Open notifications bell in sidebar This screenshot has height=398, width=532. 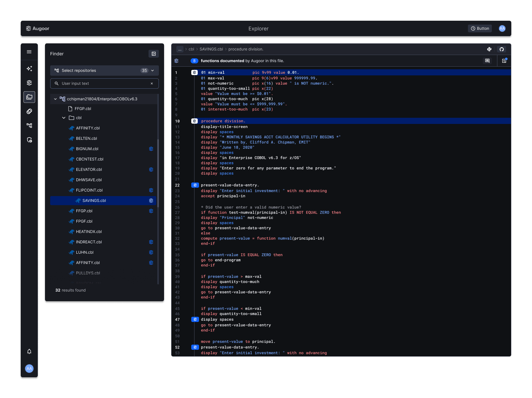29,351
